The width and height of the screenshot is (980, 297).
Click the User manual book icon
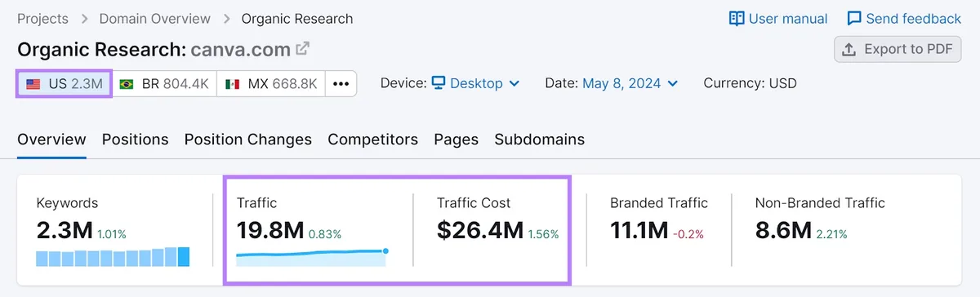[x=737, y=18]
